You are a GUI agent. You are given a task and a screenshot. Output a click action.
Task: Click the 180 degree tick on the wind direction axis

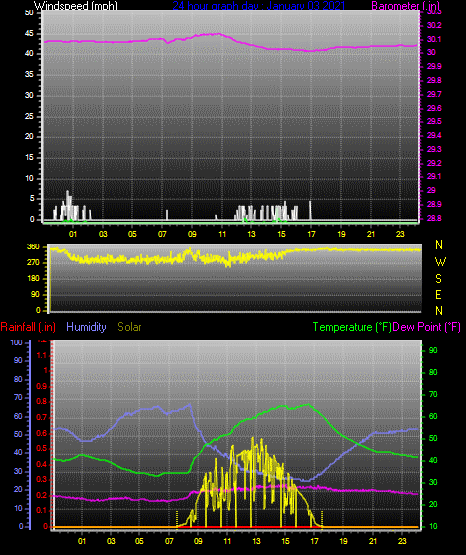[x=33, y=279]
